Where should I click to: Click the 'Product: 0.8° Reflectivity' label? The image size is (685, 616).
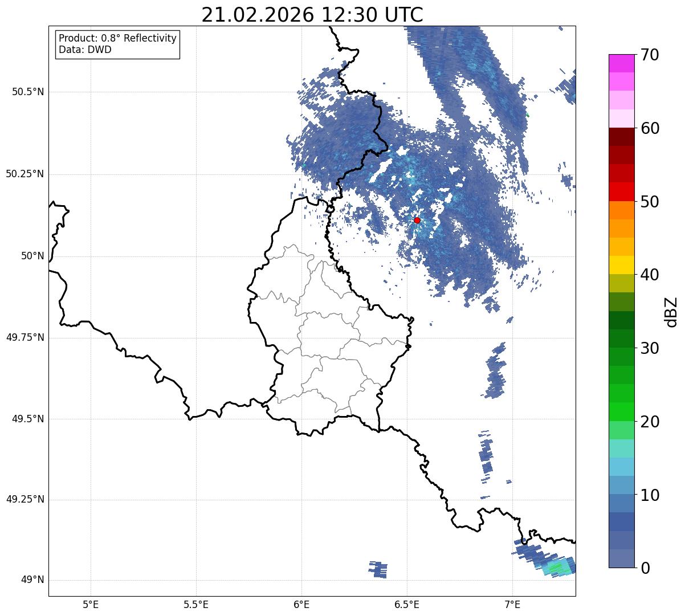(118, 38)
